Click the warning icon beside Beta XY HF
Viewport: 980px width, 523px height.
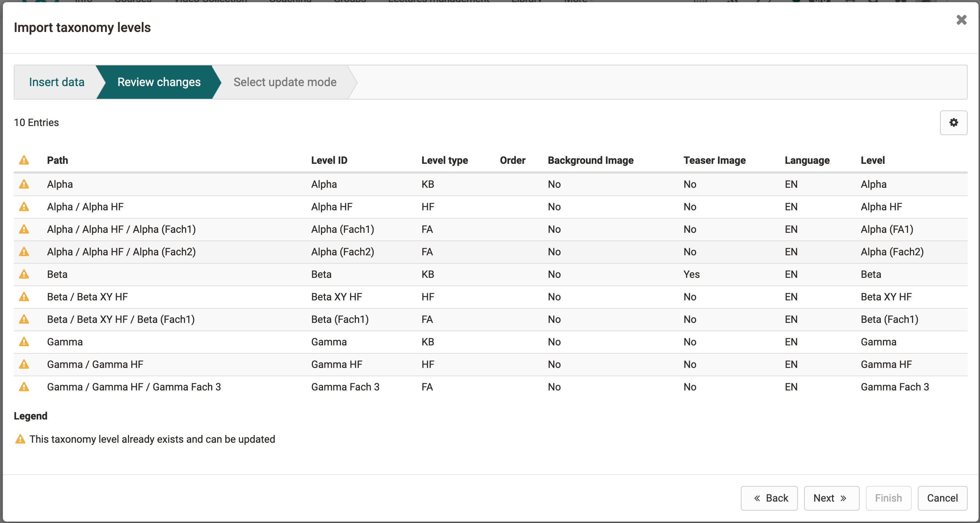24,297
